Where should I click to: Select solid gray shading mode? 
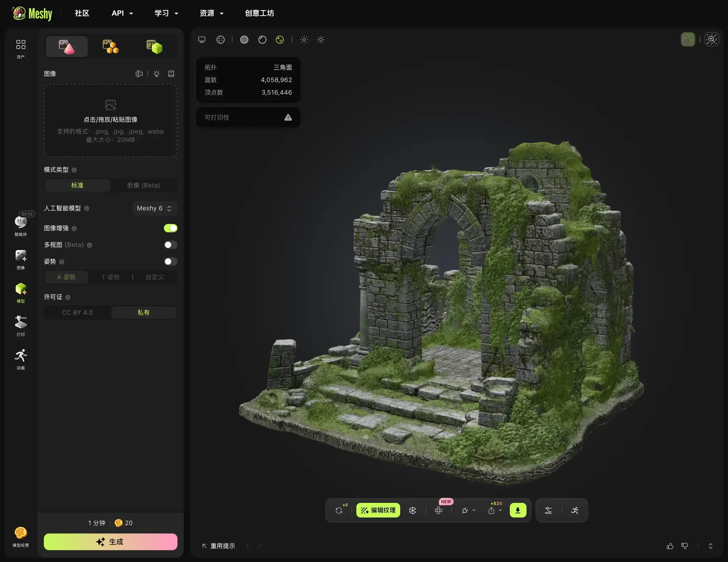coord(244,40)
